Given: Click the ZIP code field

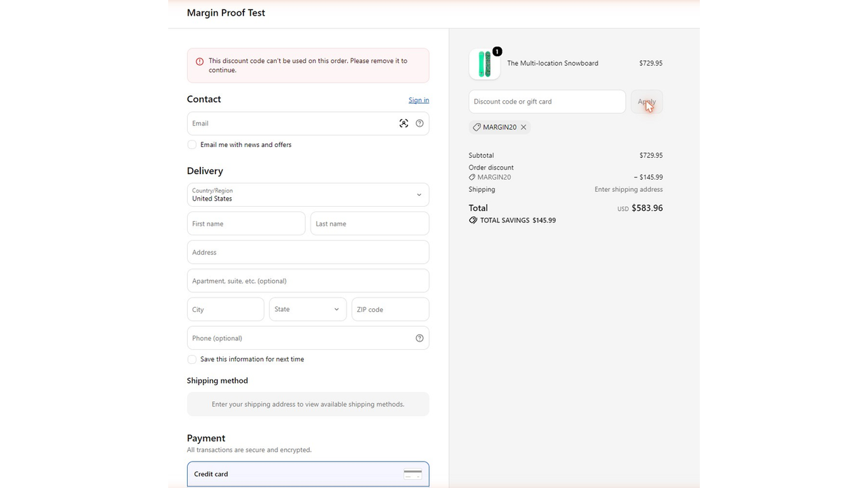Looking at the screenshot, I should 390,309.
